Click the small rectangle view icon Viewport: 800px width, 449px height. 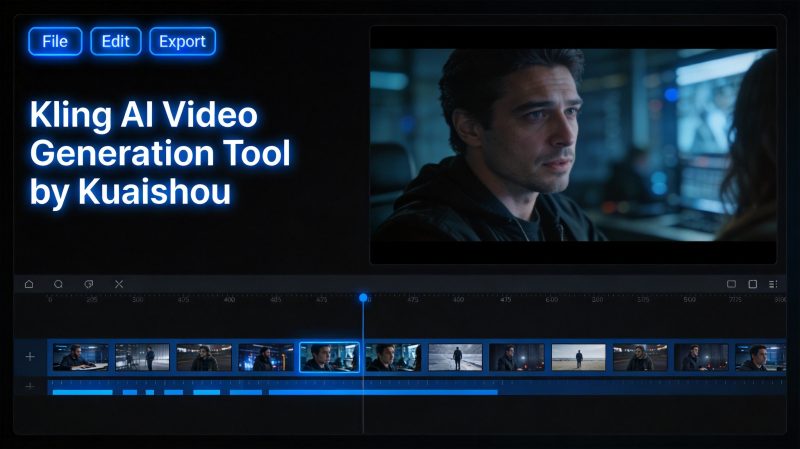tap(731, 284)
